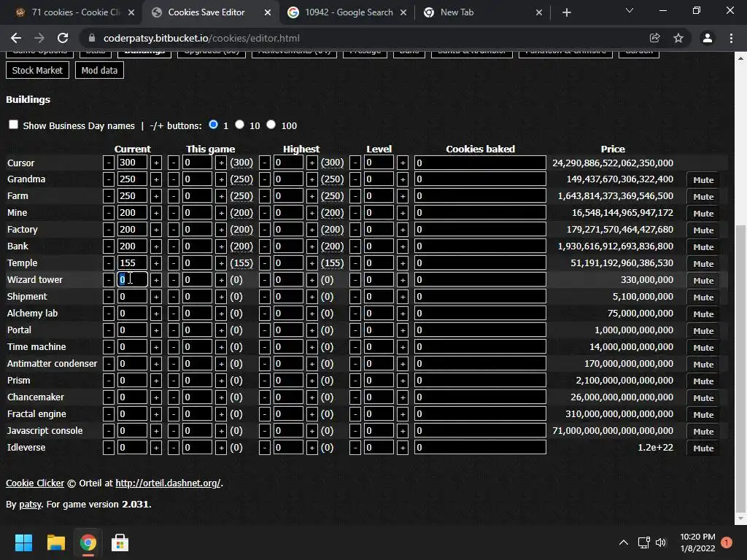Screen dimensions: 747x560
Task: Open a new browser tab
Action: coord(566,12)
